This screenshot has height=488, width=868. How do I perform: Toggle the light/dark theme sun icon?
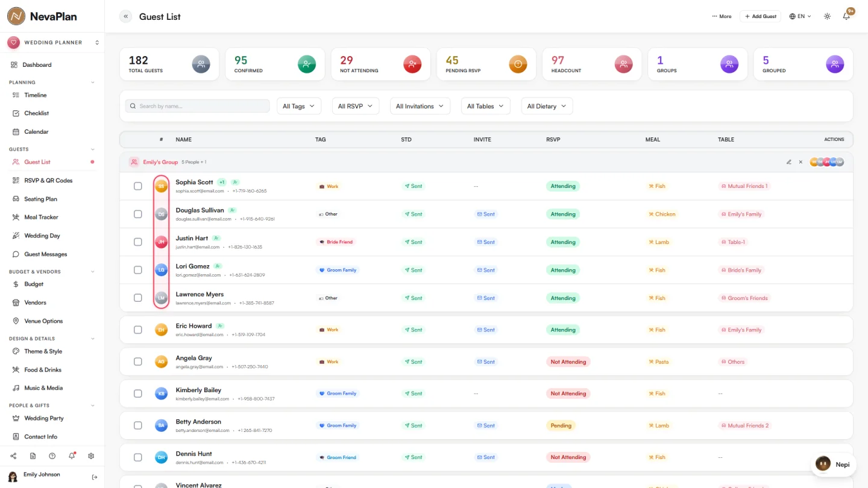(x=827, y=16)
